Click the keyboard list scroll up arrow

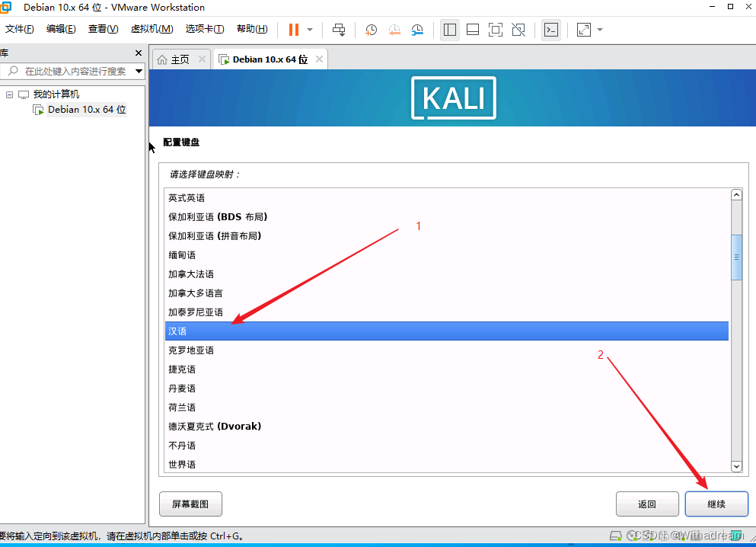[x=736, y=195]
